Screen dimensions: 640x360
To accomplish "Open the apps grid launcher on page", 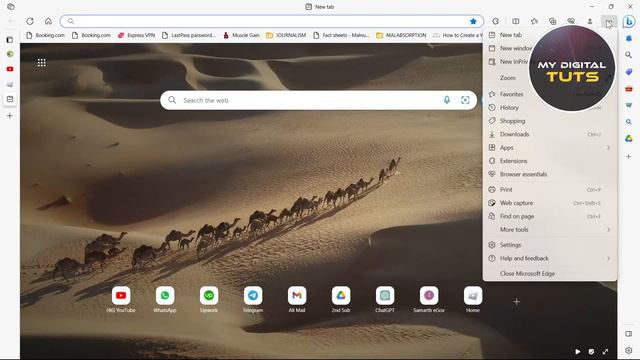I will coord(42,62).
